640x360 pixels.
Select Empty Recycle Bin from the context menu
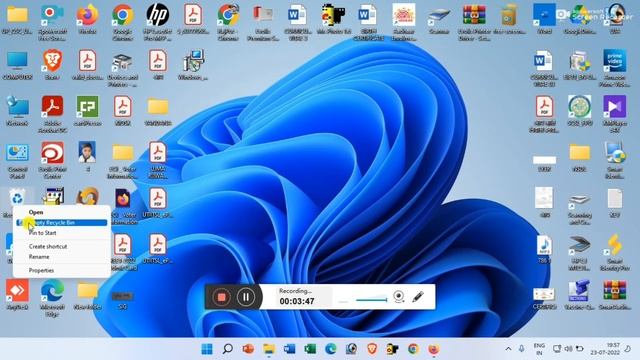pyautogui.click(x=62, y=223)
